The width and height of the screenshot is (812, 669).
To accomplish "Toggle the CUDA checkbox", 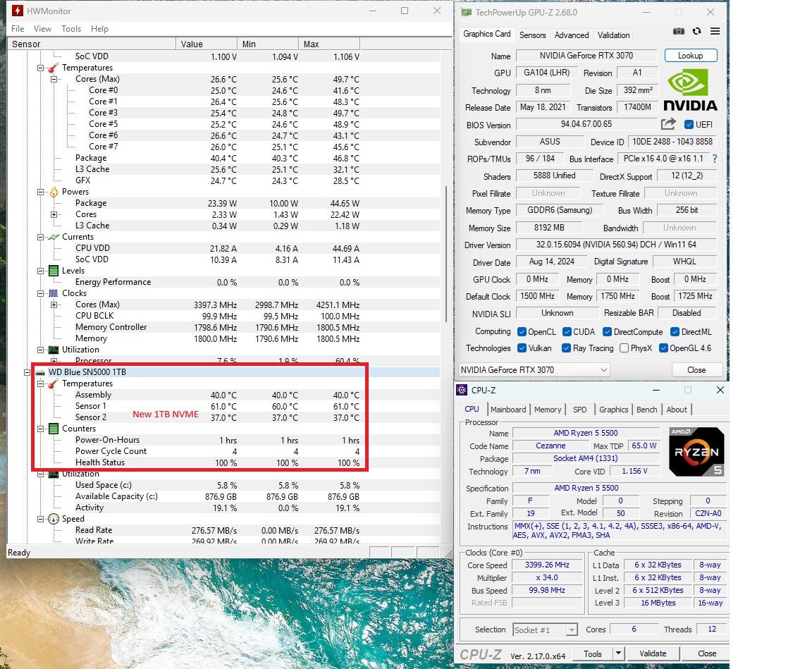I will coord(567,332).
